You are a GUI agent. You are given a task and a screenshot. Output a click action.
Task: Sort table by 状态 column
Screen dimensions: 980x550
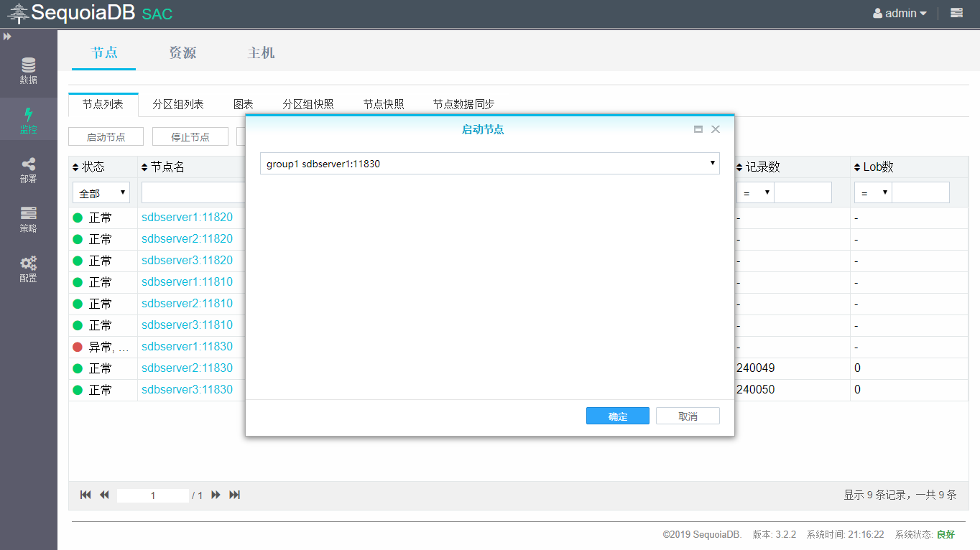88,167
